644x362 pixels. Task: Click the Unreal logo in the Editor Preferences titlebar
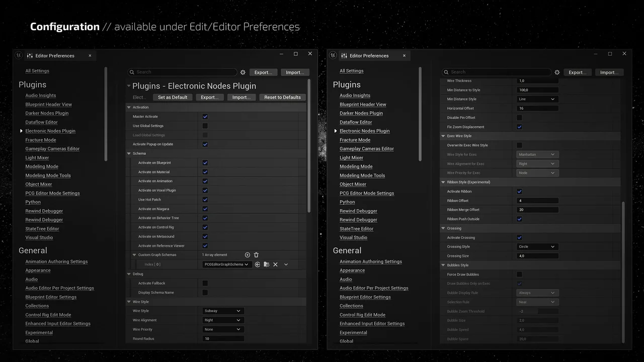click(19, 55)
